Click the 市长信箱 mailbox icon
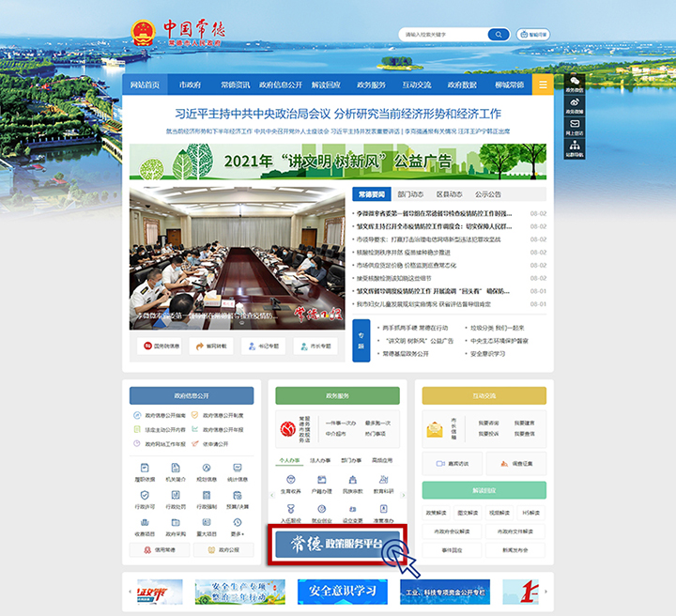The width and height of the screenshot is (676, 616). coord(435,429)
